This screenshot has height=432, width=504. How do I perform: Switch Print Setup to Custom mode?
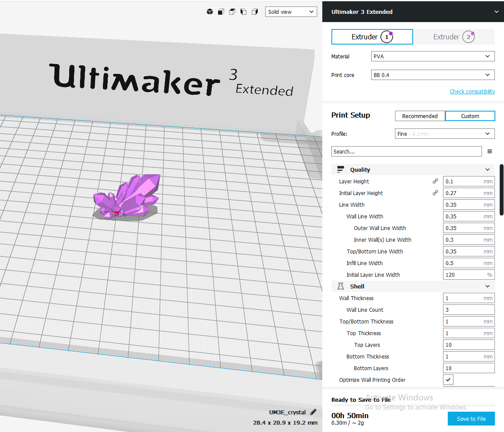[470, 116]
